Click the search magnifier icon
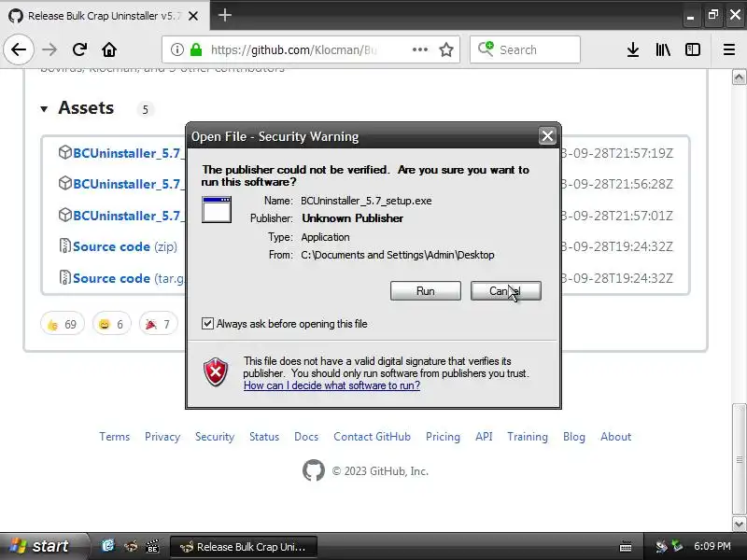 (x=486, y=49)
